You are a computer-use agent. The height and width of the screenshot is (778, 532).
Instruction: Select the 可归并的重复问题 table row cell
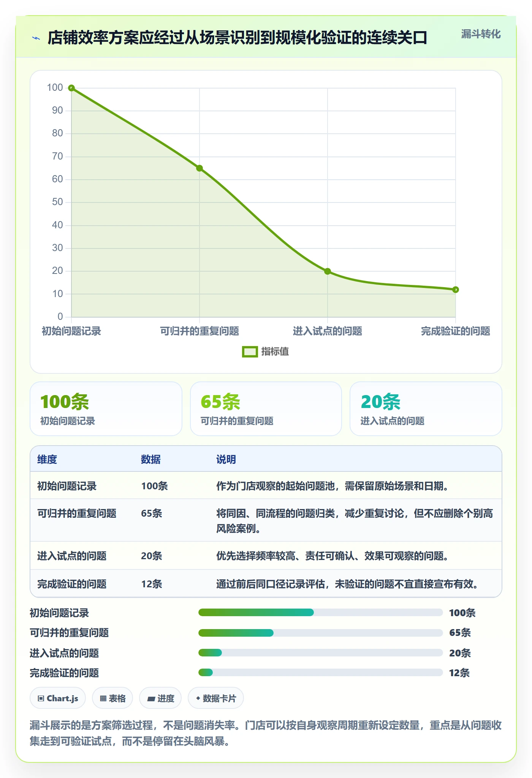tap(77, 514)
